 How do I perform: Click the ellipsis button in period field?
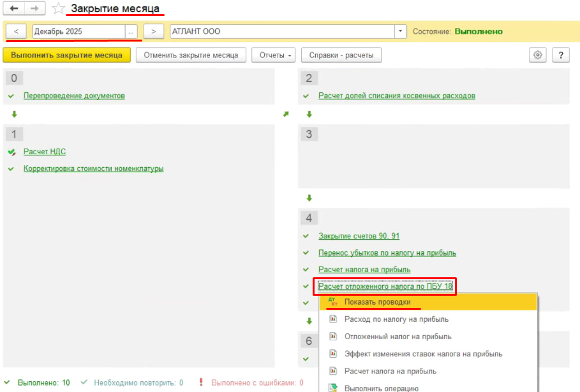131,31
